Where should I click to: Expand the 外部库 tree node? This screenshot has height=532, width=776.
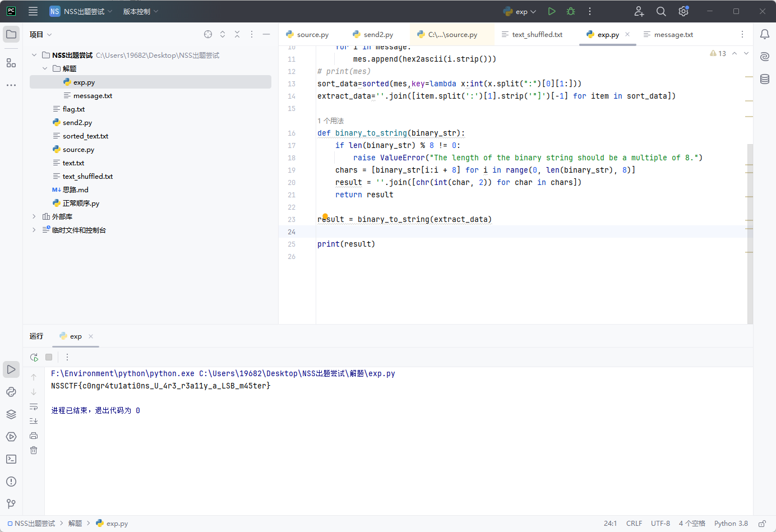[x=34, y=216]
